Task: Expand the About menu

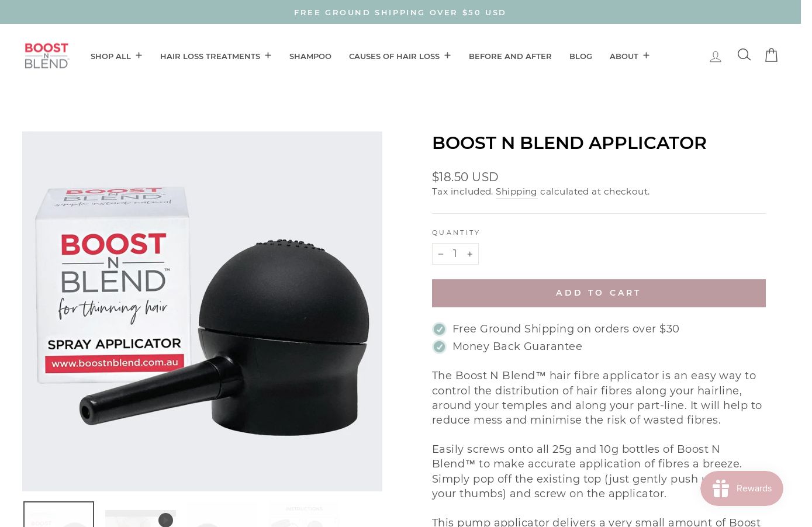Action: pos(630,56)
